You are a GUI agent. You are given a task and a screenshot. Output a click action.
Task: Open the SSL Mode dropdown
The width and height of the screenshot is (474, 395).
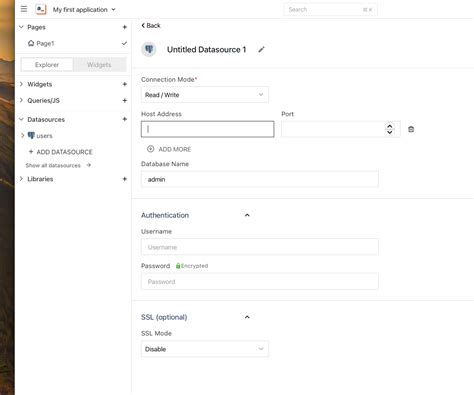(205, 349)
